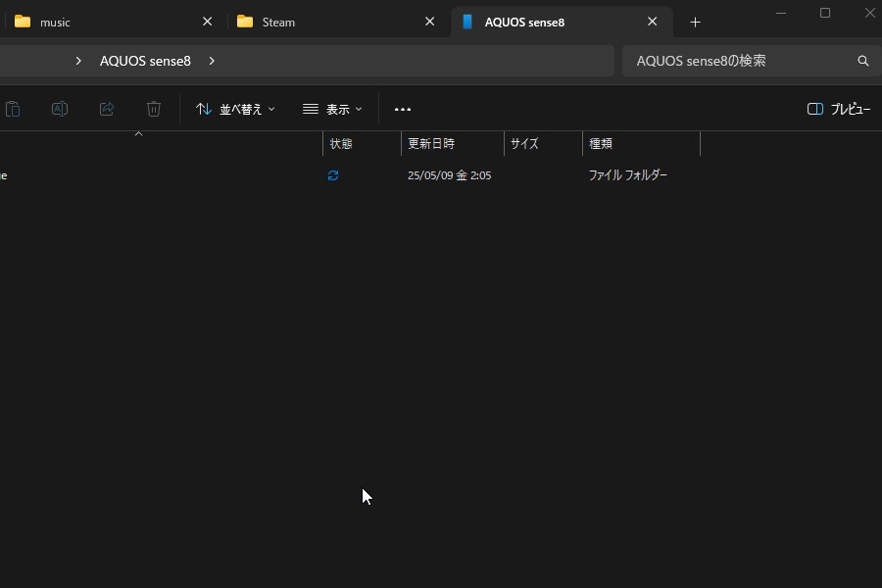882x588 pixels.
Task: Select the ファイル フォルダー type cell
Action: point(628,175)
